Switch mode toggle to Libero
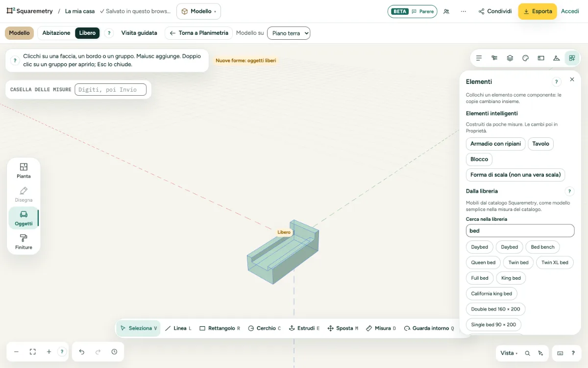This screenshot has height=368, width=588. click(87, 33)
